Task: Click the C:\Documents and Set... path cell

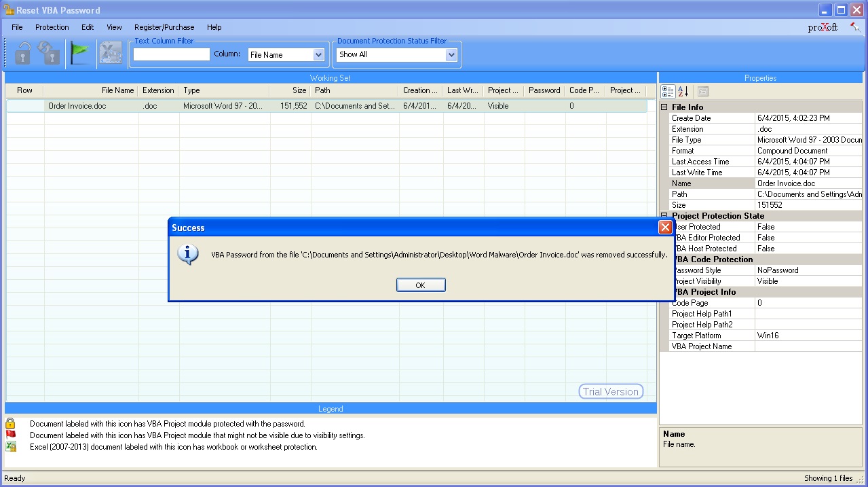Action: (x=355, y=106)
